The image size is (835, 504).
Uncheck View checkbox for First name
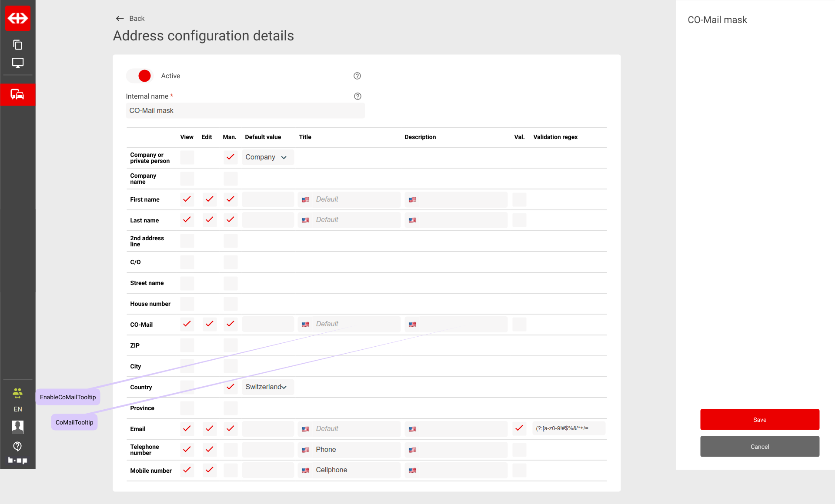pyautogui.click(x=187, y=199)
